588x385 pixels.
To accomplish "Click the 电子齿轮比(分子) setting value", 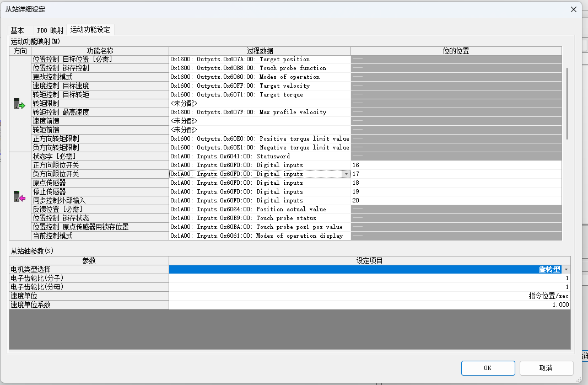I will (x=369, y=279).
